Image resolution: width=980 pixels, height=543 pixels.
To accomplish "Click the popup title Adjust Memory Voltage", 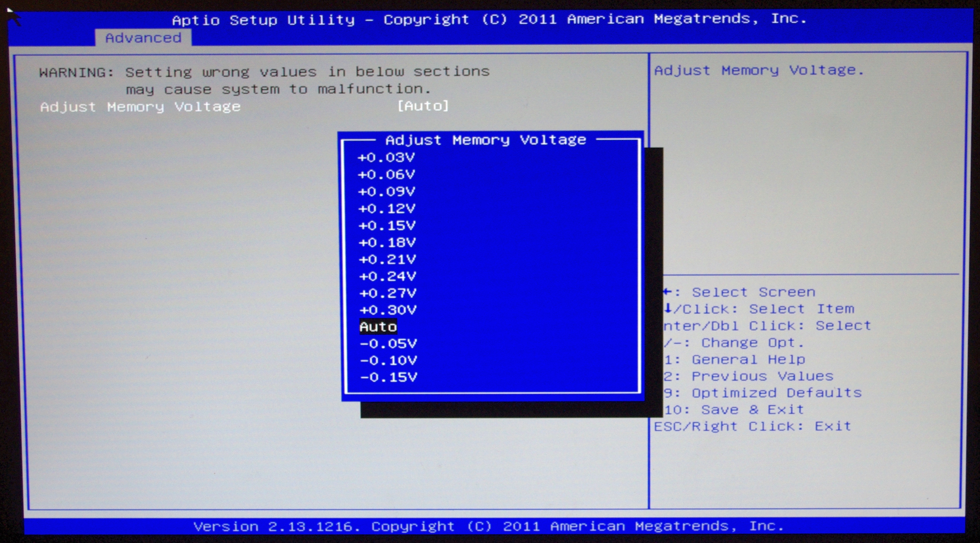I will tap(486, 140).
